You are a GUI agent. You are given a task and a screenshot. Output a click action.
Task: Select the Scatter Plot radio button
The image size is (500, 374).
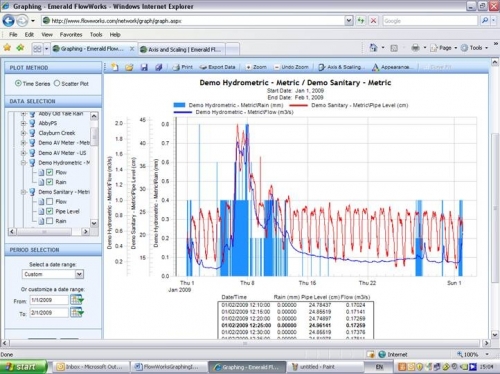click(x=57, y=83)
